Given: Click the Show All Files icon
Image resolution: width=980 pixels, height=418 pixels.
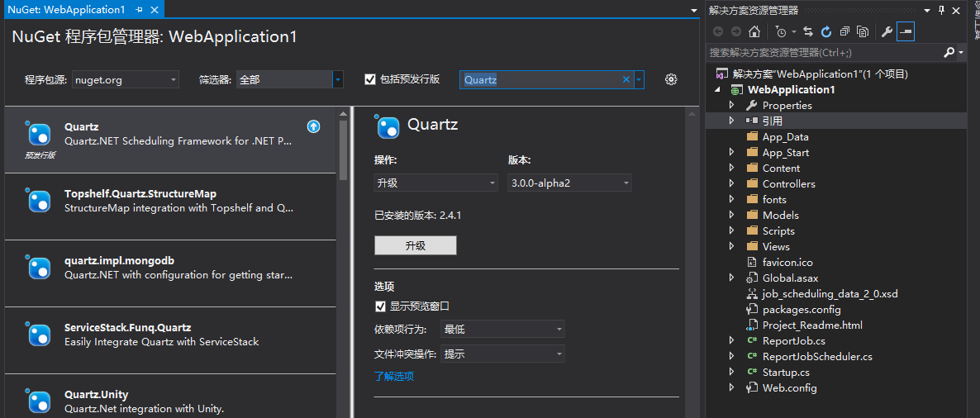Looking at the screenshot, I should click(x=863, y=32).
